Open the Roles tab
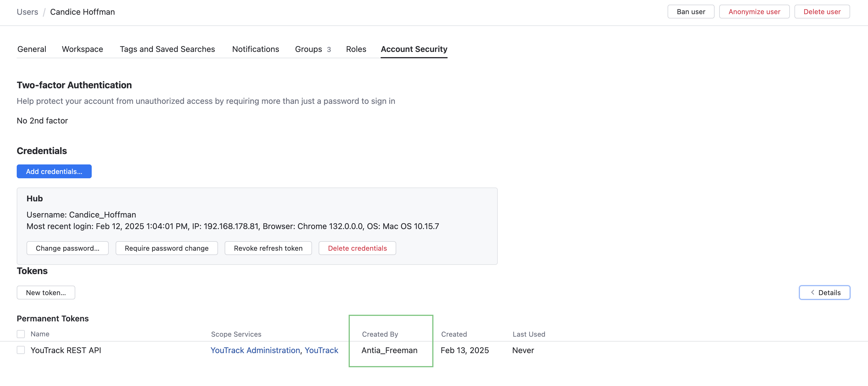 click(356, 49)
